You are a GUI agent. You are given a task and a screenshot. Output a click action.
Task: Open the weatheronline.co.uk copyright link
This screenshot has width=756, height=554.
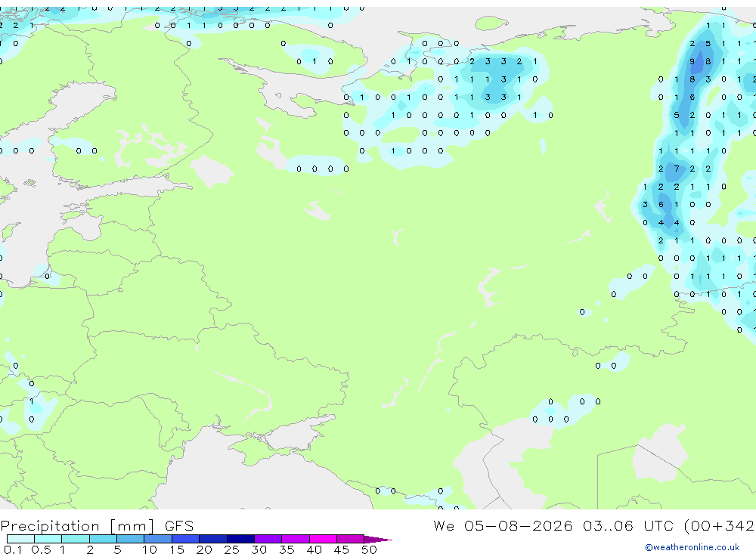point(692,547)
